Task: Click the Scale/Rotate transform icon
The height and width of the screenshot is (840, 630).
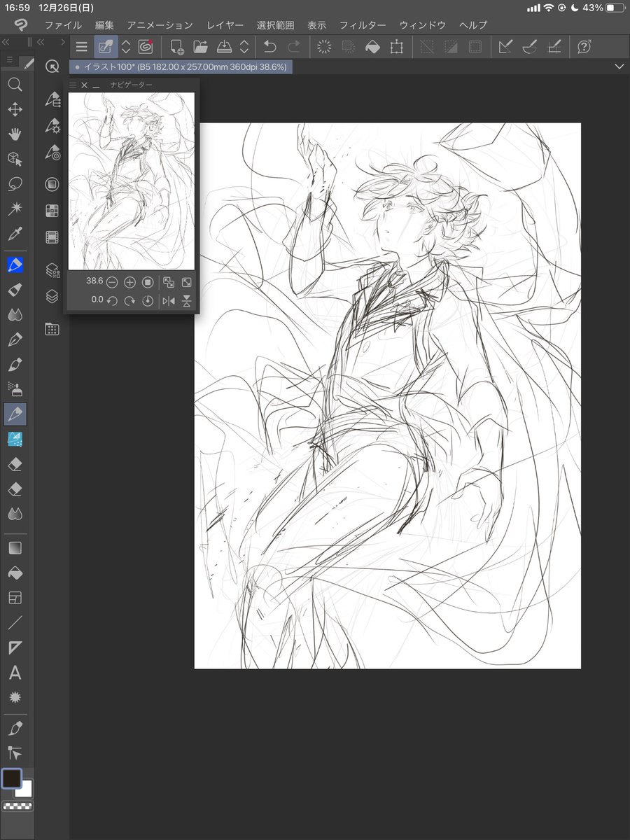Action: pos(397,47)
